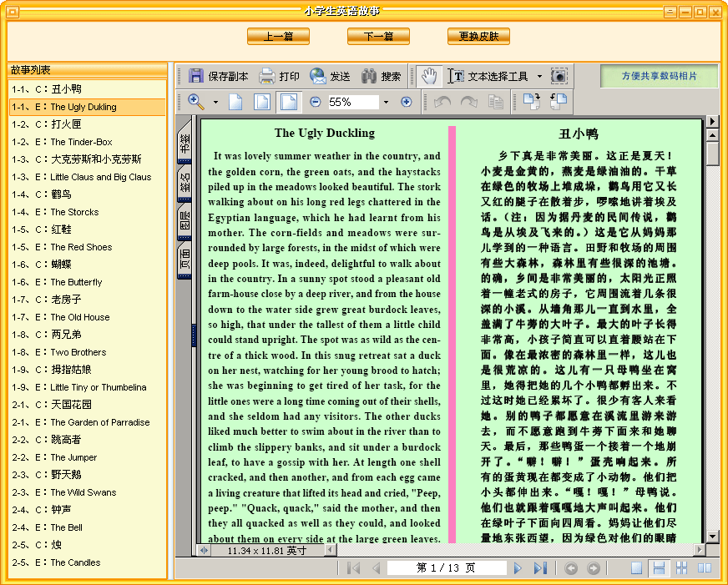Select the Zoom In magnifier tool

pyautogui.click(x=196, y=102)
